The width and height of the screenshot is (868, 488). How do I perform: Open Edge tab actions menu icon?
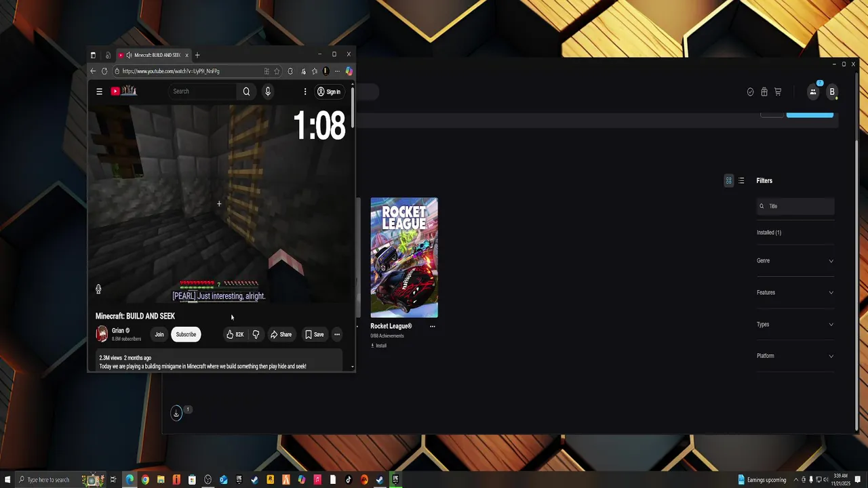(93, 55)
